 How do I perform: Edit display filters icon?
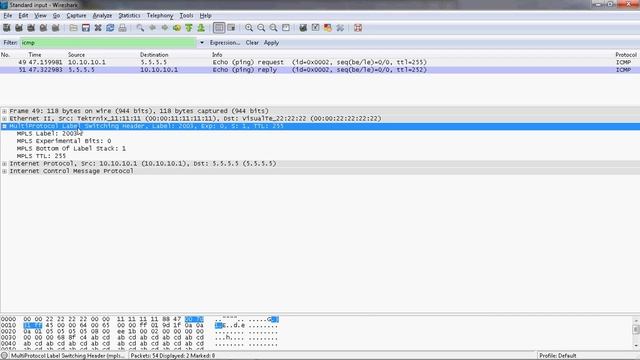[x=316, y=28]
